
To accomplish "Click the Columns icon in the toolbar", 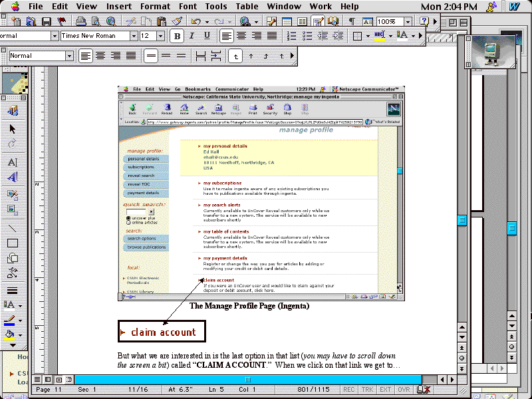I will coord(302,22).
